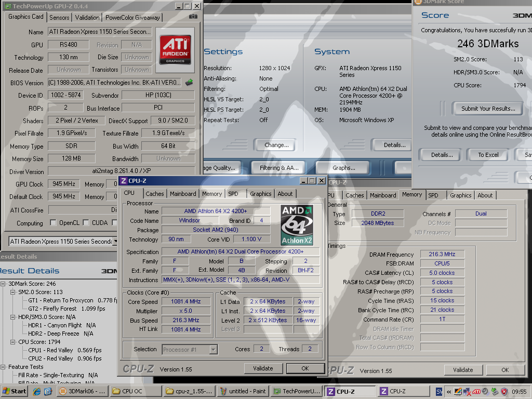
Task: Switch to TechPowerUp taskbar button
Action: pos(297,391)
